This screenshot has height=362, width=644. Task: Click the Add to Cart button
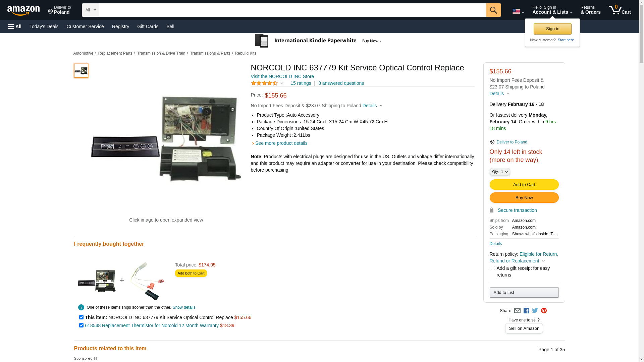(x=524, y=184)
